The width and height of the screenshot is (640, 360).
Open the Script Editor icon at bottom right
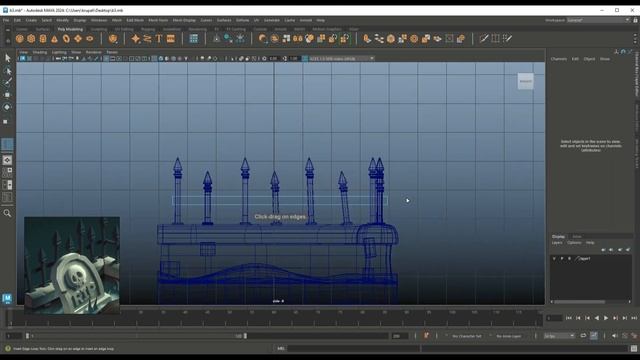[x=633, y=348]
